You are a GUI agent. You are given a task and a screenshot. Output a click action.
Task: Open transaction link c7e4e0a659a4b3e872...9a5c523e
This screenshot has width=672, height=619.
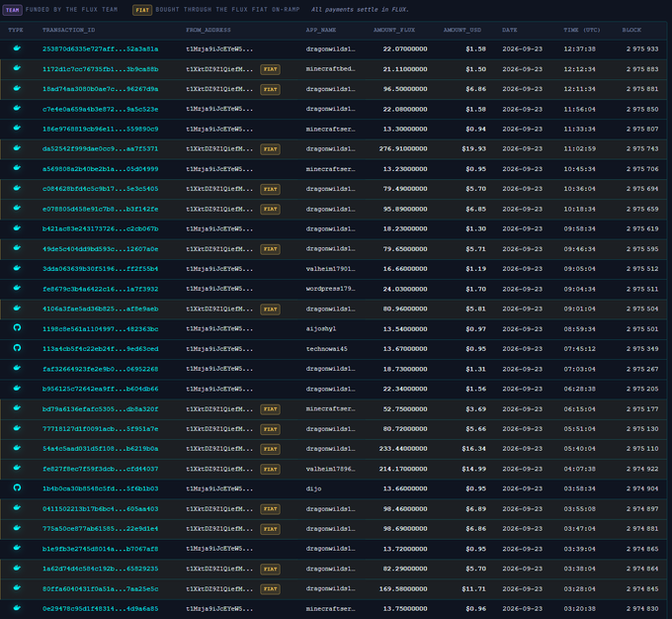coord(100,110)
